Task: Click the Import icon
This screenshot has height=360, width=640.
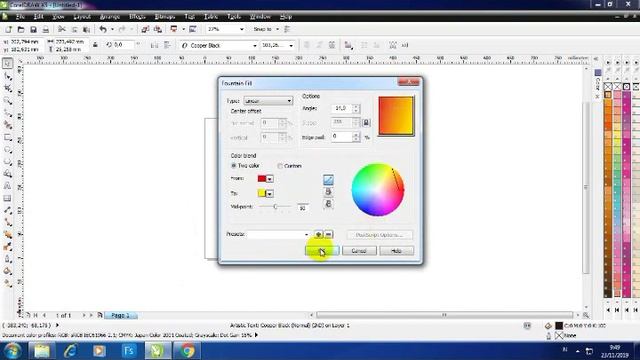Action: click(x=145, y=29)
